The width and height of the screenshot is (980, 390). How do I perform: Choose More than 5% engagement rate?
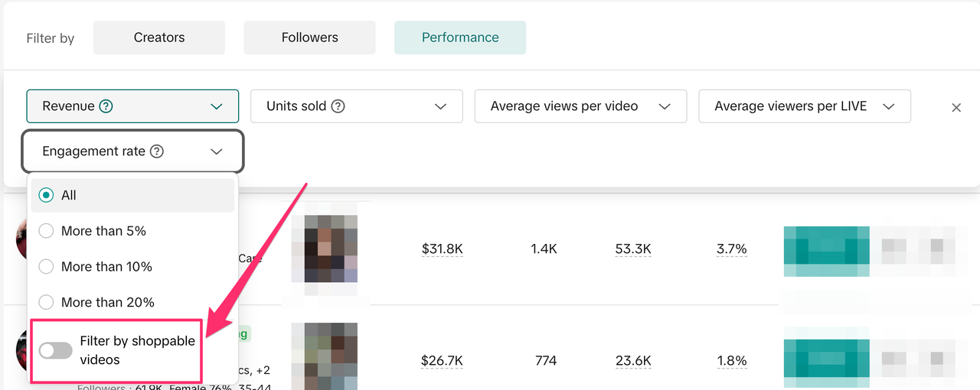coord(46,231)
